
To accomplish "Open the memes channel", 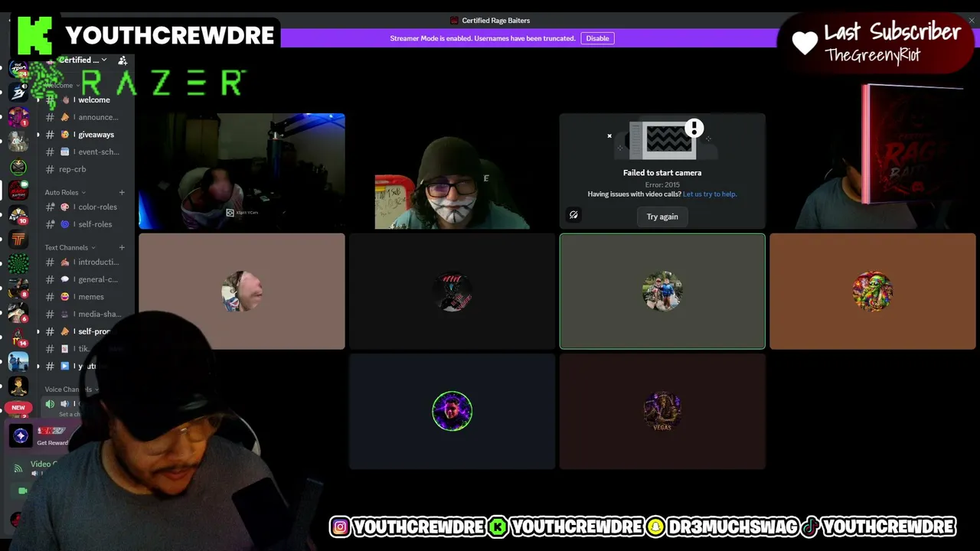I will (87, 297).
